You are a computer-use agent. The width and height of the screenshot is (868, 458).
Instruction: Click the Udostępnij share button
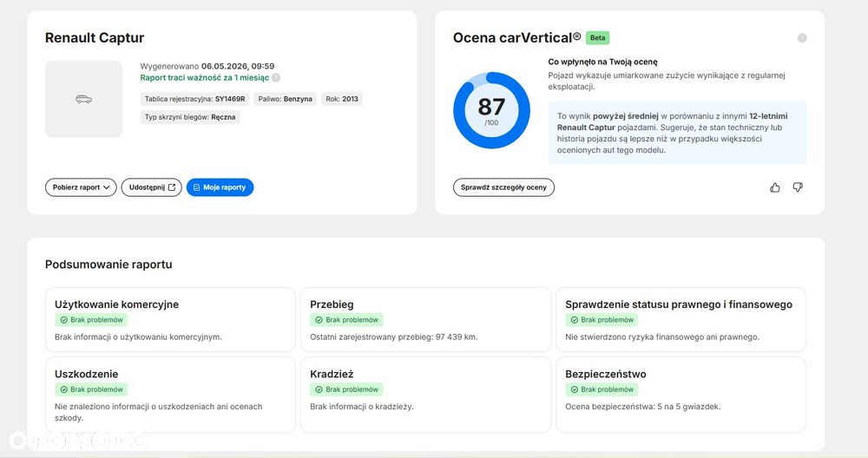(152, 187)
